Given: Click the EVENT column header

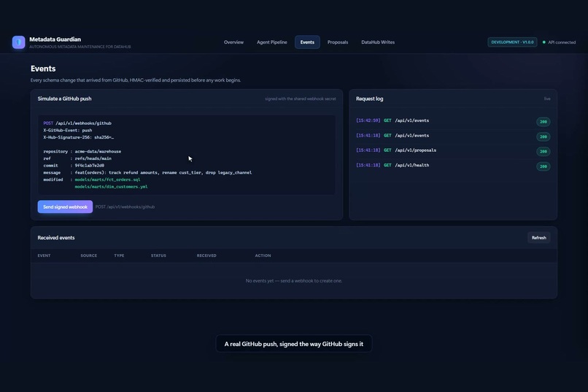Looking at the screenshot, I should [44, 255].
